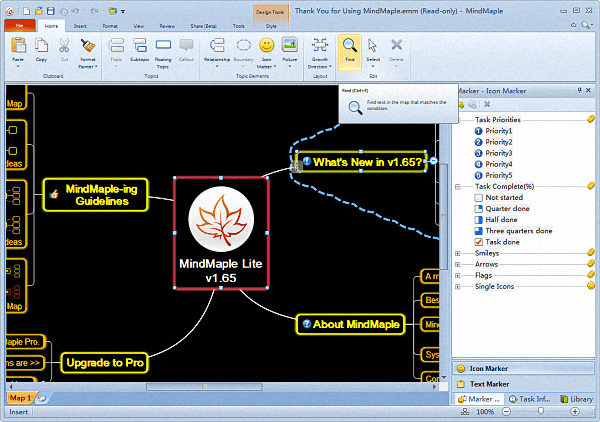600x422 pixels.
Task: Select the Format Painter brush icon
Action: pyautogui.click(x=88, y=46)
